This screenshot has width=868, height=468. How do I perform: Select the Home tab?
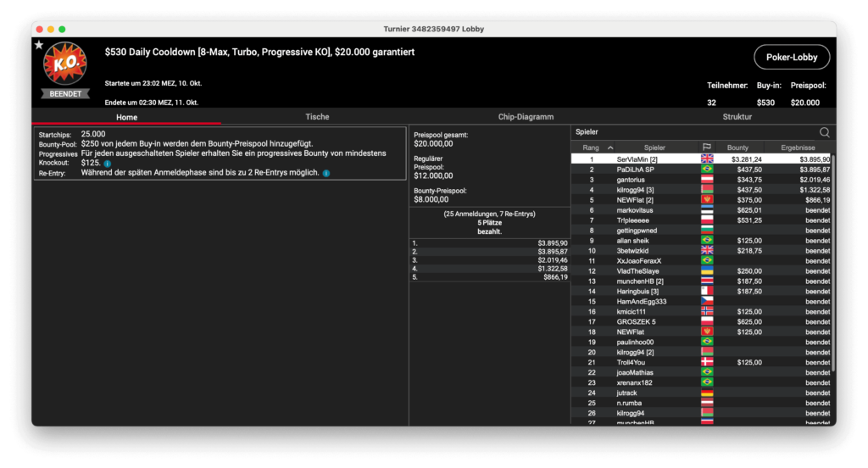click(x=127, y=117)
